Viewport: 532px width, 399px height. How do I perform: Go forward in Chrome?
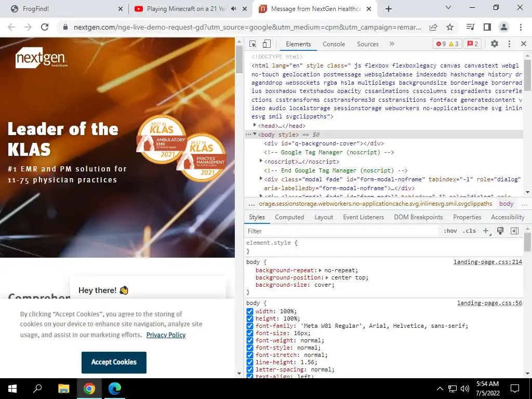[28, 27]
